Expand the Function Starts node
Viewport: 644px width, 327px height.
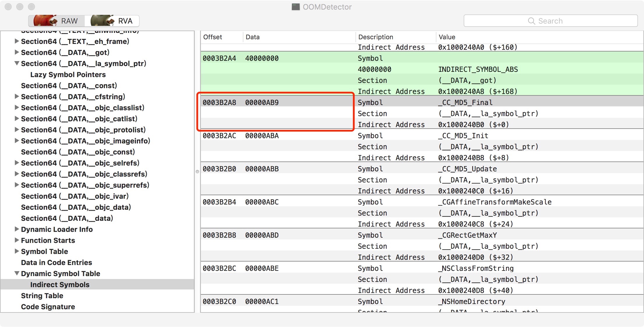17,240
